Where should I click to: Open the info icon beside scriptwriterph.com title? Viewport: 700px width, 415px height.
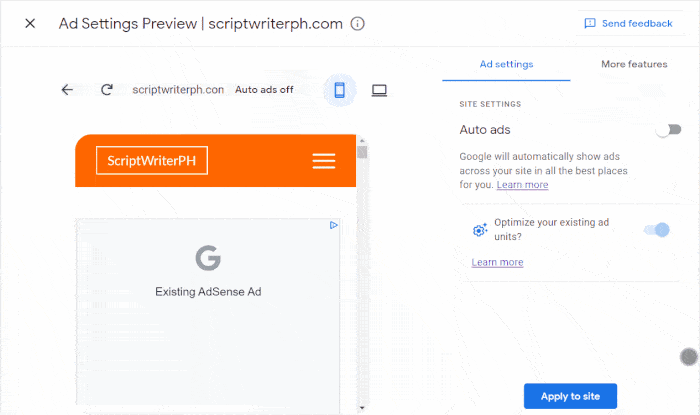click(x=357, y=23)
